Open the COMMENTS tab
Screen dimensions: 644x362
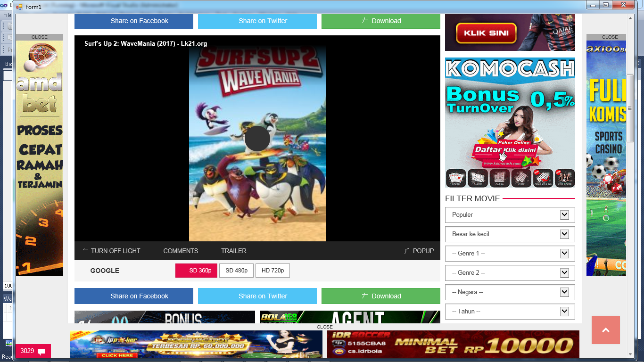point(181,251)
